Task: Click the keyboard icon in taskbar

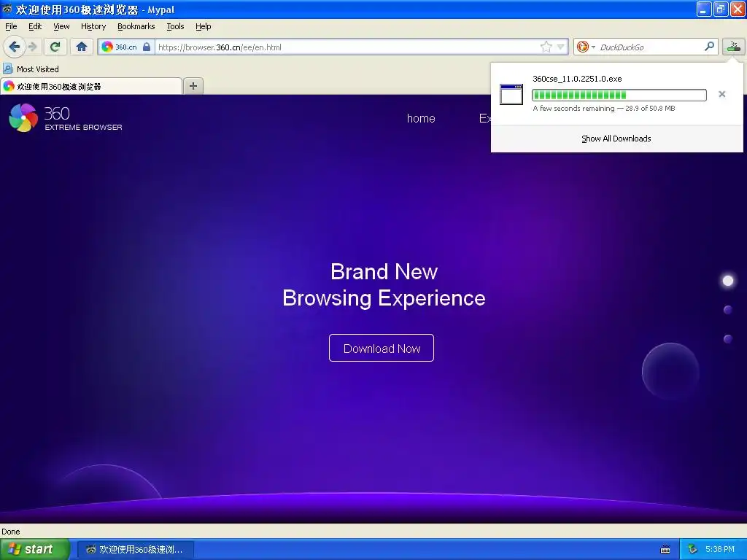Action: coord(665,550)
